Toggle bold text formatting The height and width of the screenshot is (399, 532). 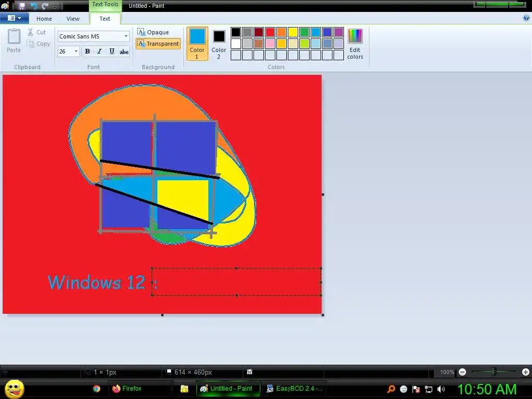(x=87, y=51)
